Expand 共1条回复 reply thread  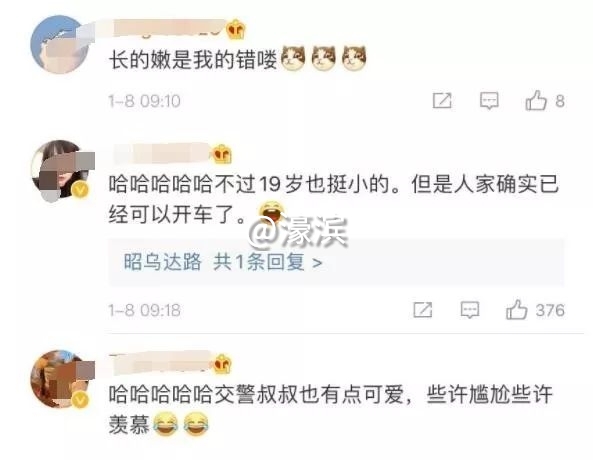tap(268, 262)
